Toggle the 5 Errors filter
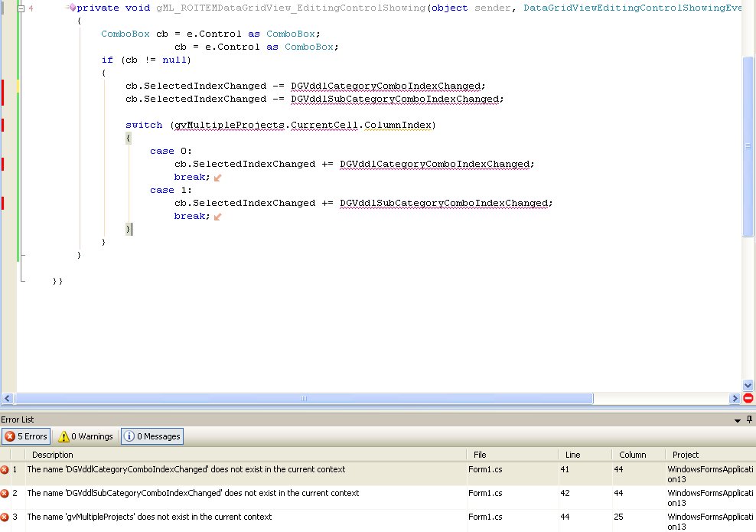 (x=25, y=436)
